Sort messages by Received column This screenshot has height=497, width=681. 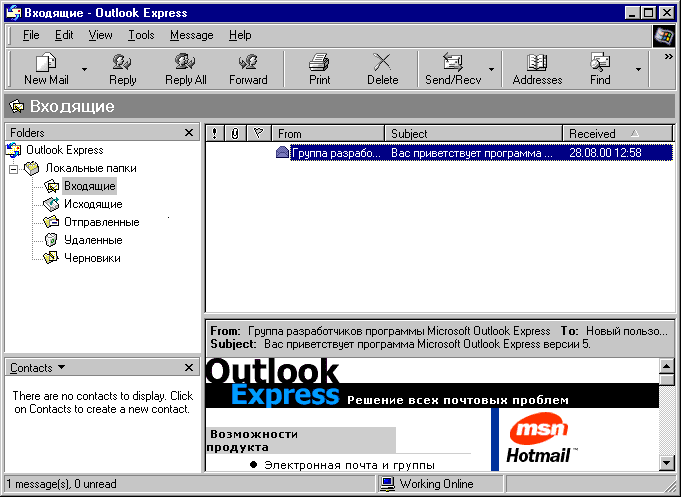pyautogui.click(x=618, y=133)
